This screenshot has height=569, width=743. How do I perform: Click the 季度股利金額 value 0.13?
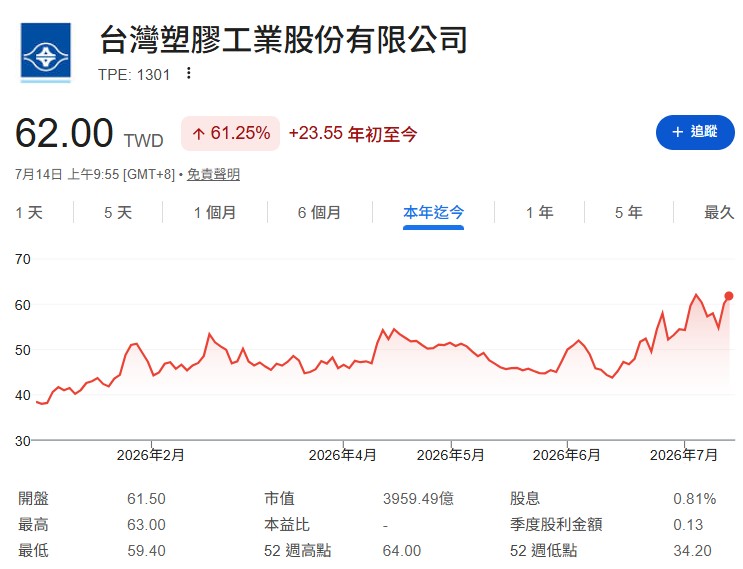[689, 525]
